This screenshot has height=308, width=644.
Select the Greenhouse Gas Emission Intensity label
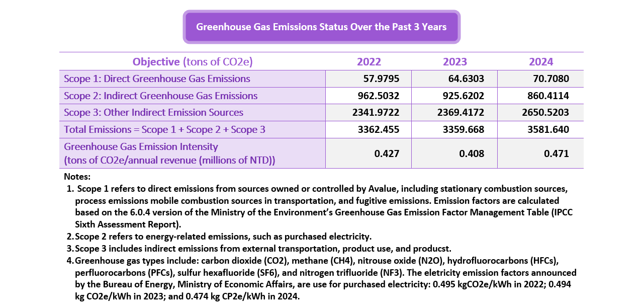click(141, 147)
